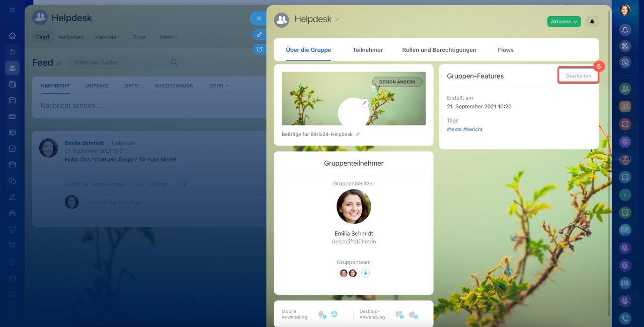Download Windows desktop app
The width and height of the screenshot is (644, 327).
(399, 314)
